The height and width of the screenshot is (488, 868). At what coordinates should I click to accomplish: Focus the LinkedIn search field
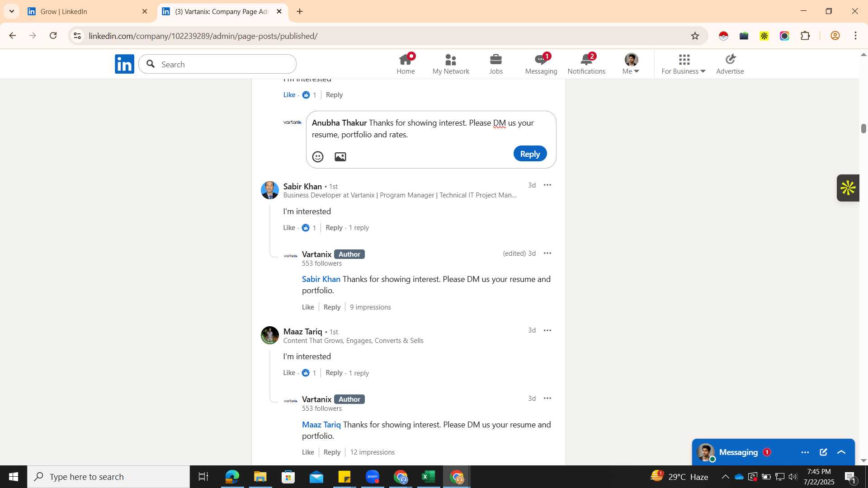(217, 64)
